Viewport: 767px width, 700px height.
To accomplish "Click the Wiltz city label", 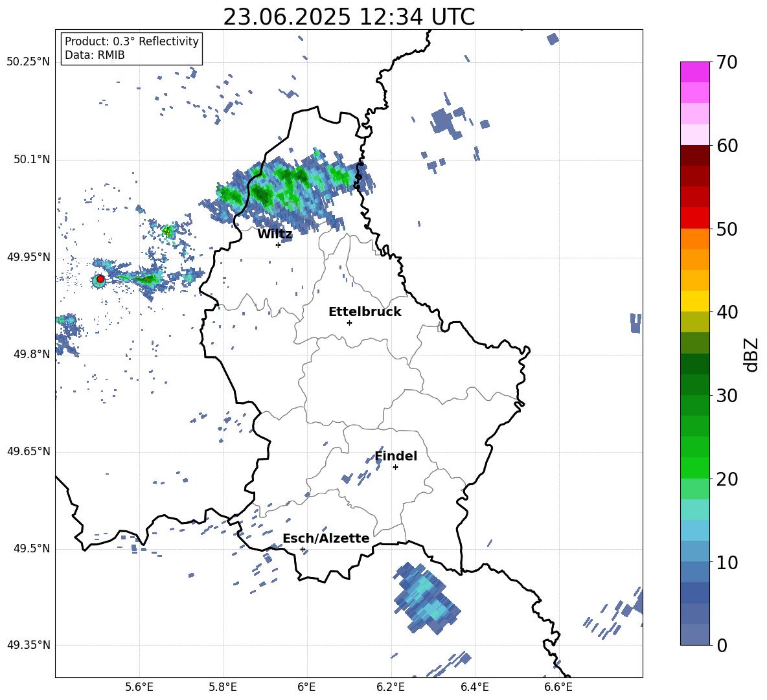I will pyautogui.click(x=275, y=234).
